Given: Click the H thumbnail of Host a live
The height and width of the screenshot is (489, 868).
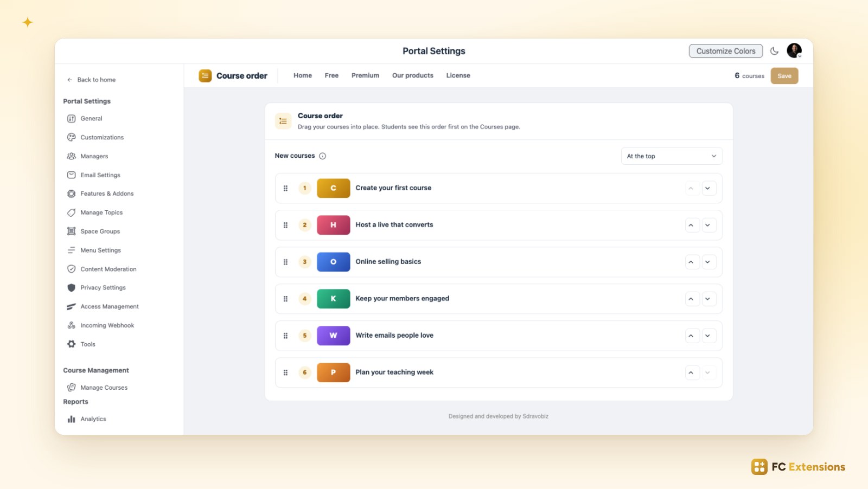Looking at the screenshot, I should click(333, 225).
